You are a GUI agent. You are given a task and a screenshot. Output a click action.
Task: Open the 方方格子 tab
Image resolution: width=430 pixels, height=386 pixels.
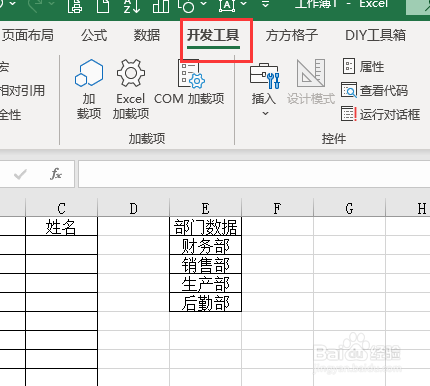[292, 35]
